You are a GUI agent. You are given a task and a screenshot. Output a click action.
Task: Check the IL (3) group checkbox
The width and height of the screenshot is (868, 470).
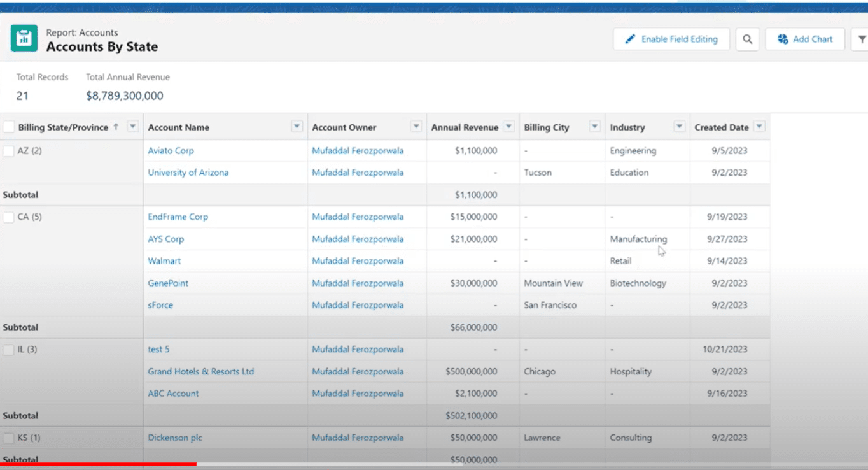[9, 350]
